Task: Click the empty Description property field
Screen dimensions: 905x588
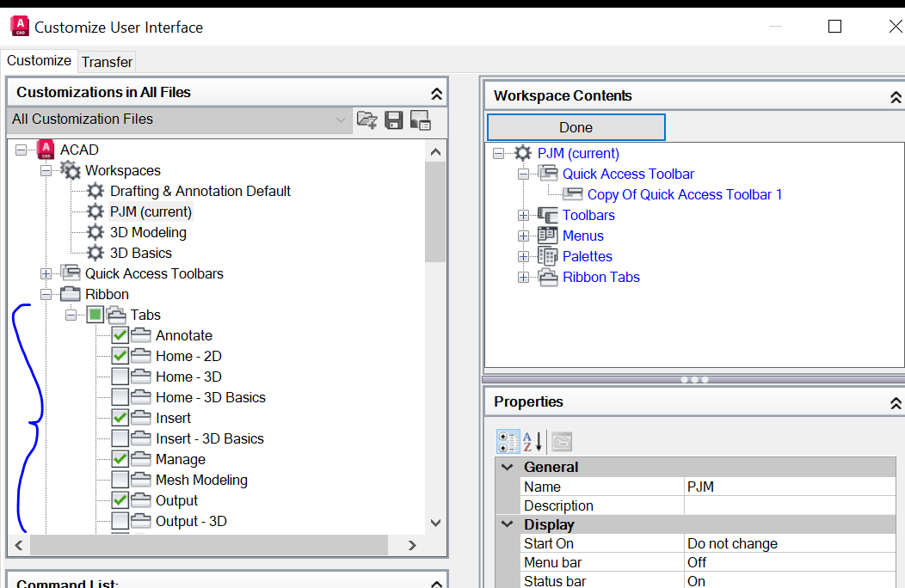Action: click(x=790, y=505)
